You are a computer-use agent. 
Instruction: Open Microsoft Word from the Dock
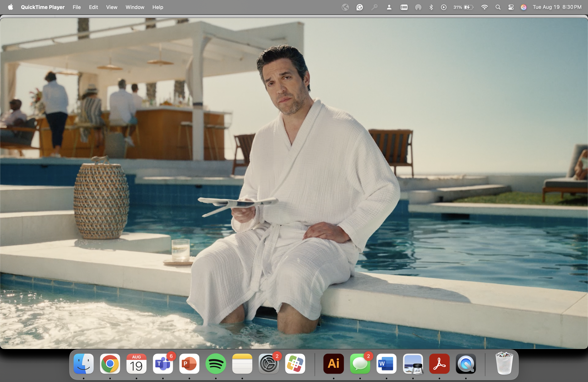386,363
